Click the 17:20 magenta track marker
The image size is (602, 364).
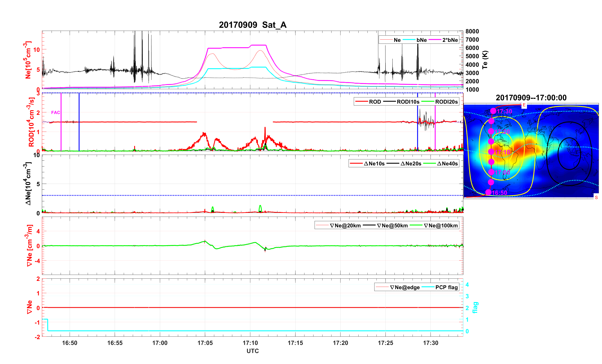tap(491, 131)
